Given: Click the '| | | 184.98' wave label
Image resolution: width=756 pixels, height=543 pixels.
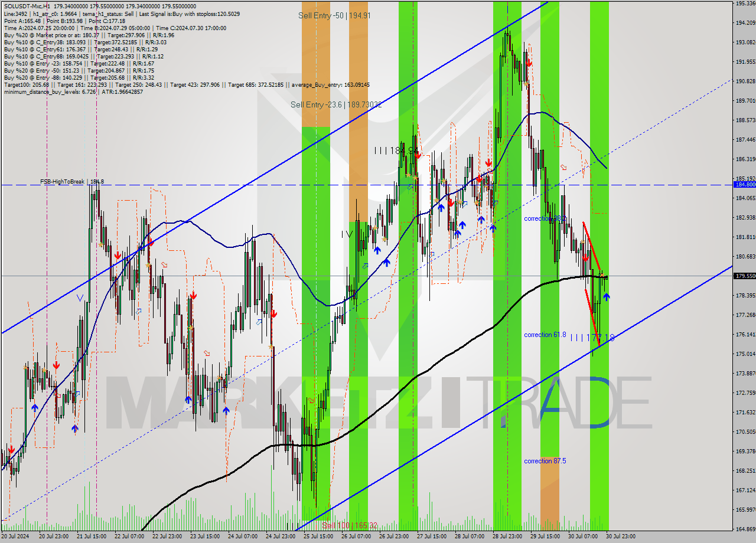Looking at the screenshot, I should [x=396, y=151].
